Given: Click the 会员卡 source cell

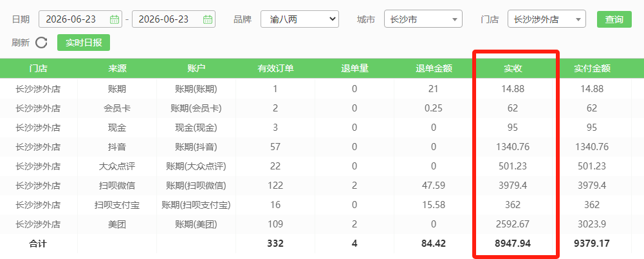Looking at the screenshot, I should click(x=117, y=108).
